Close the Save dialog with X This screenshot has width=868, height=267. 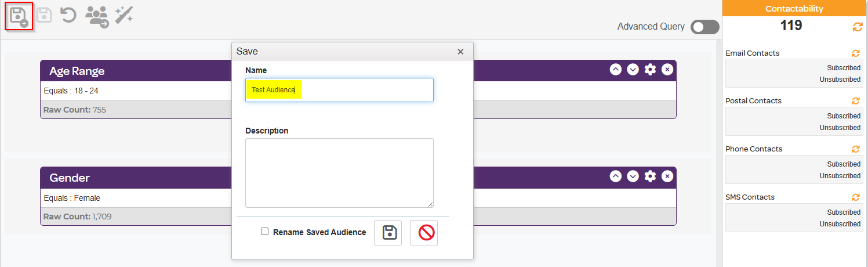coord(460,52)
